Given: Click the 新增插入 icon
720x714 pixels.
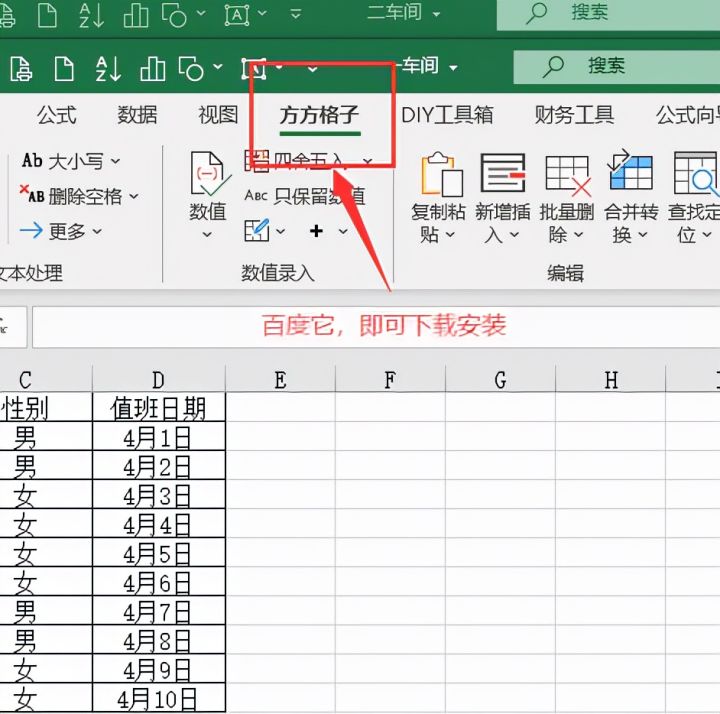Looking at the screenshot, I should tap(503, 173).
